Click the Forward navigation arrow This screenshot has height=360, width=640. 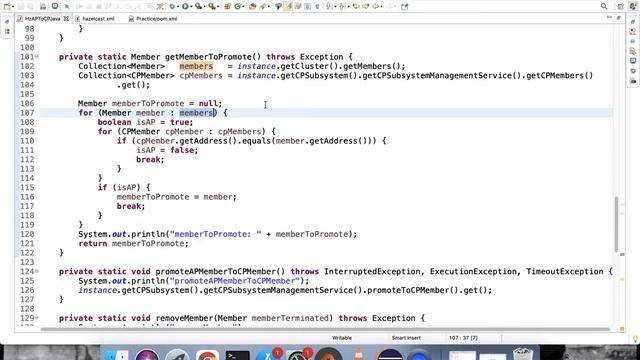[x=389, y=7]
